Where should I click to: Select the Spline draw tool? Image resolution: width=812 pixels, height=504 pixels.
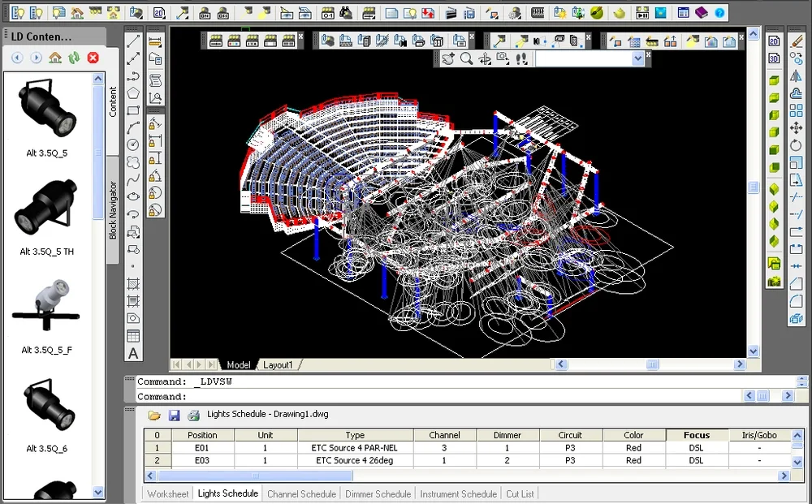coord(133,179)
